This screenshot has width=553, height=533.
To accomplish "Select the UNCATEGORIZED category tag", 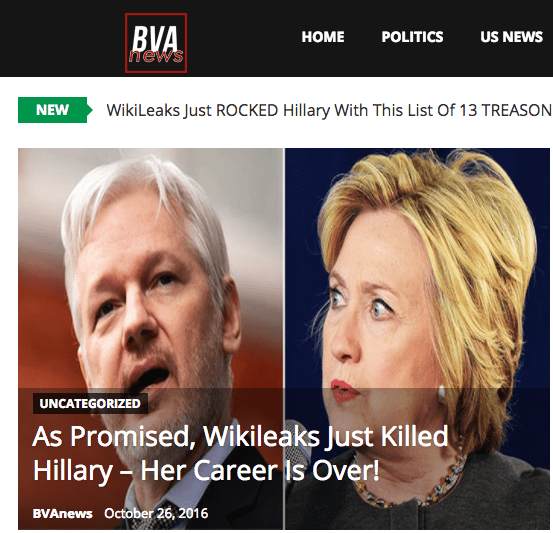I will tap(90, 404).
